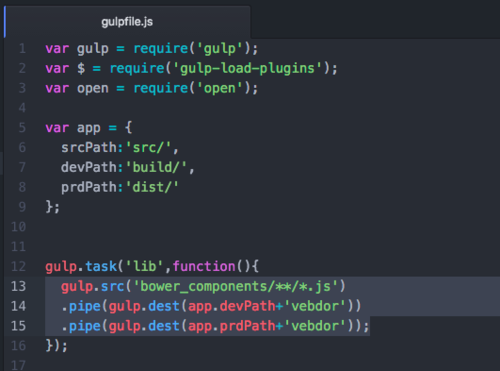Screen dimensions: 500x371
Task: Click line number 3 in gutter
Action: [x=22, y=88]
